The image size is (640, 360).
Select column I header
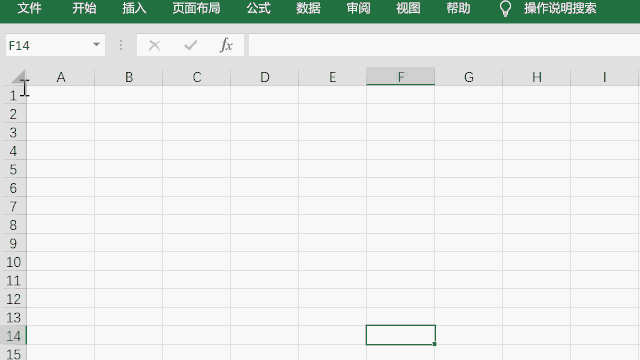[604, 77]
